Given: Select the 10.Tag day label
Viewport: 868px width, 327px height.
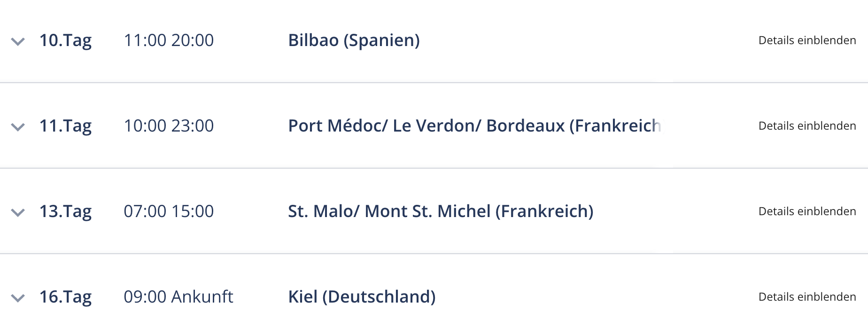Looking at the screenshot, I should pos(65,41).
